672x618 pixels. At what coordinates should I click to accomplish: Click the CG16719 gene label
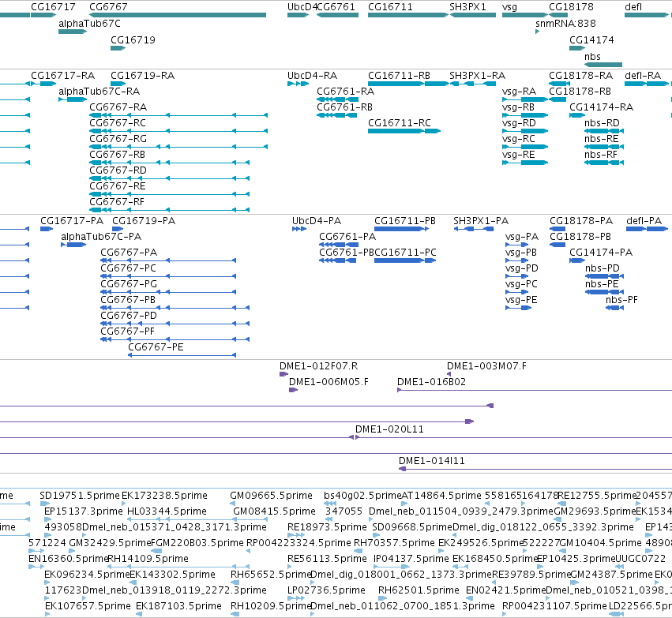133,40
